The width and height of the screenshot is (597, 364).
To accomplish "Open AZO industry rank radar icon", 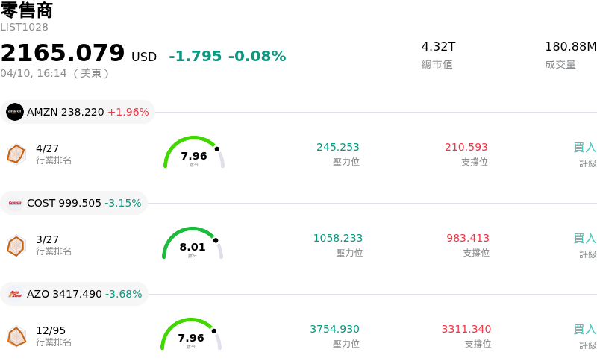I will (x=16, y=336).
